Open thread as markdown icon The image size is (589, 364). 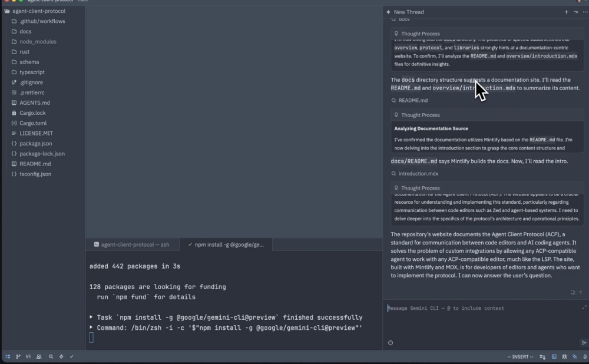coord(573,292)
